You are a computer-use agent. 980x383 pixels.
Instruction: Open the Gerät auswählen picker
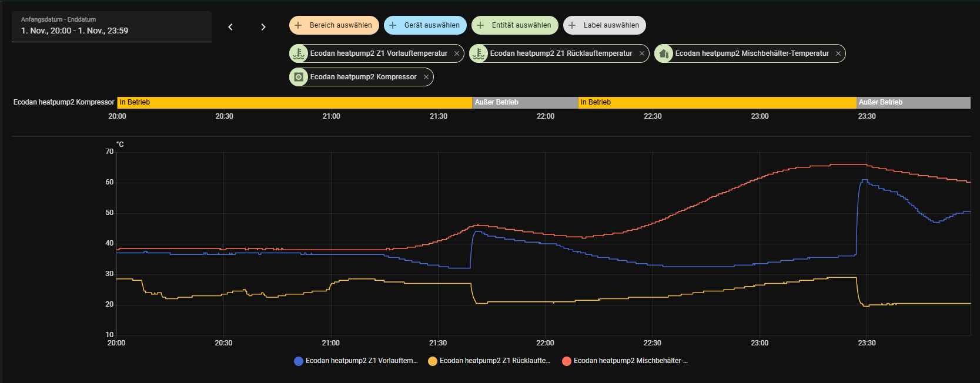pyautogui.click(x=425, y=25)
